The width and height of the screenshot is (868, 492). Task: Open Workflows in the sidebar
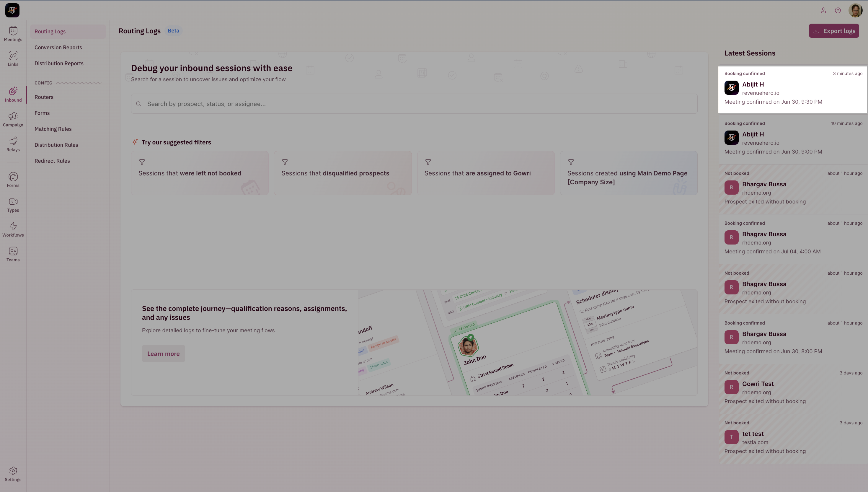point(13,230)
